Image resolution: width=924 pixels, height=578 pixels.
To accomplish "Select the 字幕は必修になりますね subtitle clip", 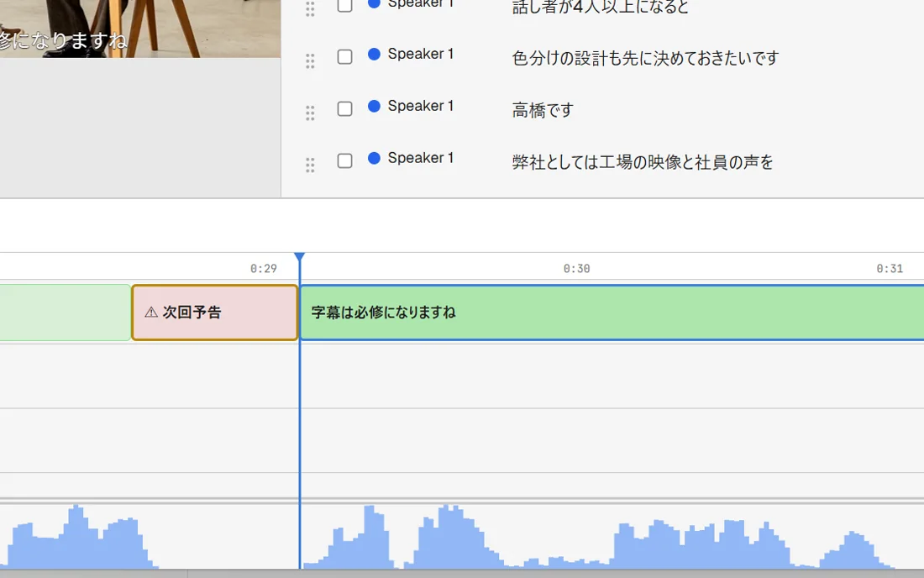I will [x=612, y=313].
